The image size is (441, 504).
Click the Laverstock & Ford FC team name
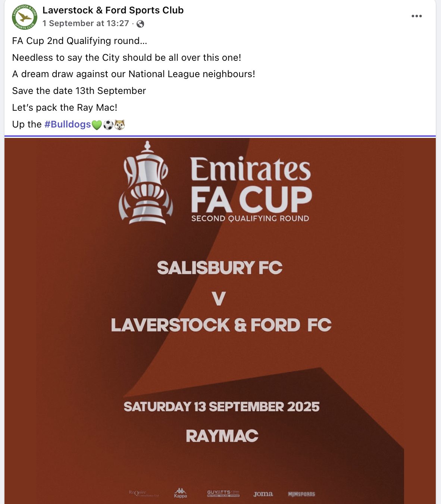tap(221, 325)
